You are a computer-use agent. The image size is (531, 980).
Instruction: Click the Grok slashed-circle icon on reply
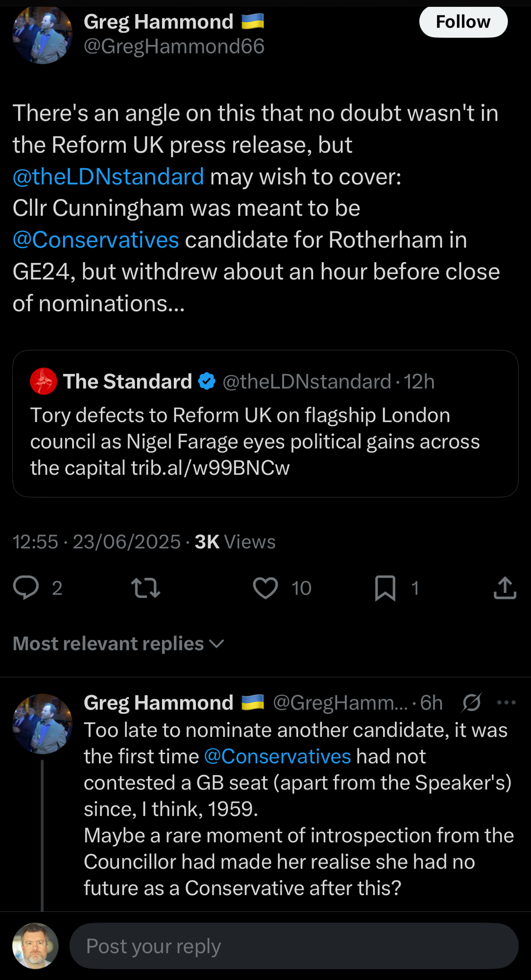click(471, 703)
